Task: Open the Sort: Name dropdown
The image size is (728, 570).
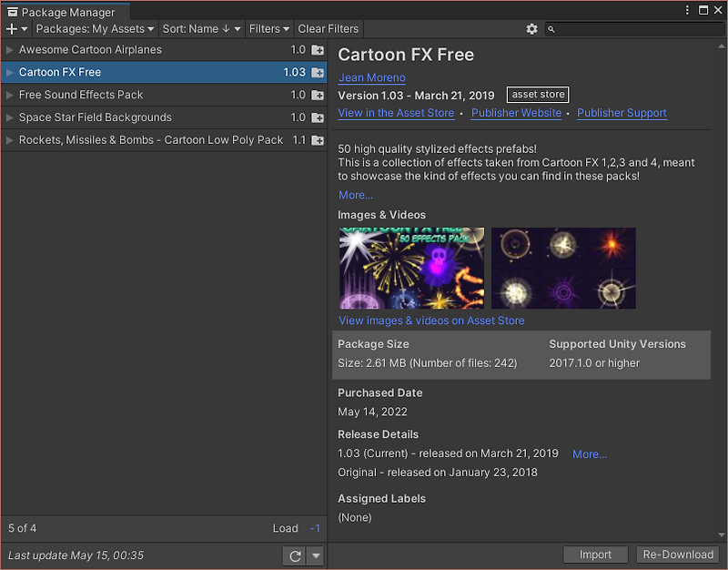Action: (201, 29)
